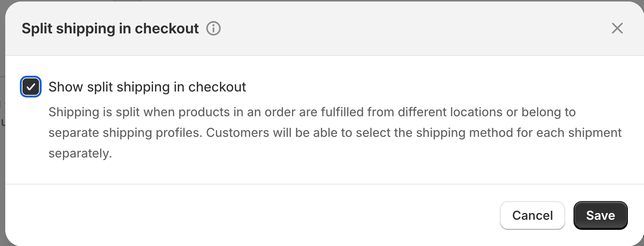The image size is (644, 246).
Task: Cancel the split shipping changes
Action: click(x=532, y=215)
